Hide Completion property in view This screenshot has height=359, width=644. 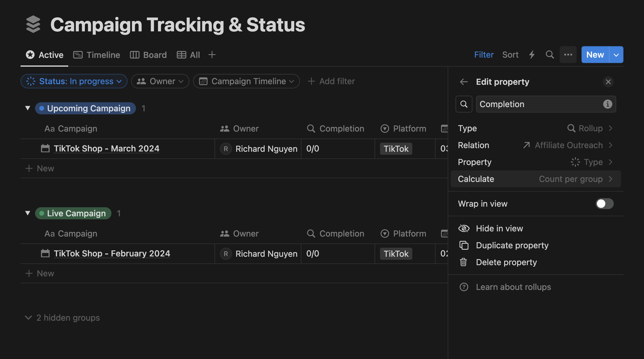point(499,228)
